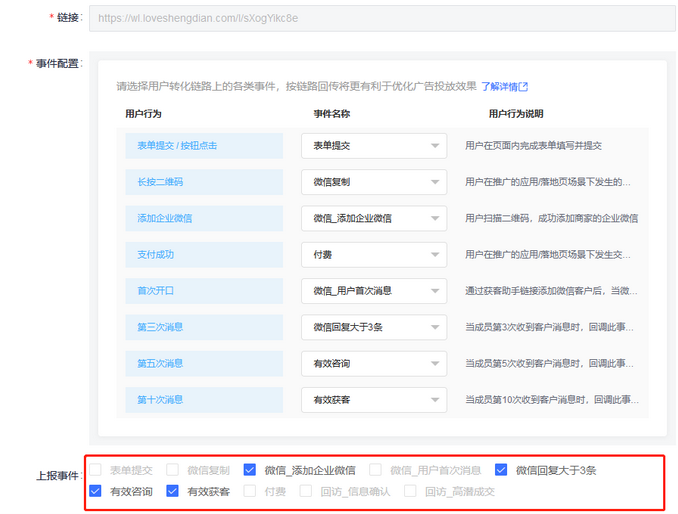Expand the 微信复制 event dropdown

[x=374, y=182]
